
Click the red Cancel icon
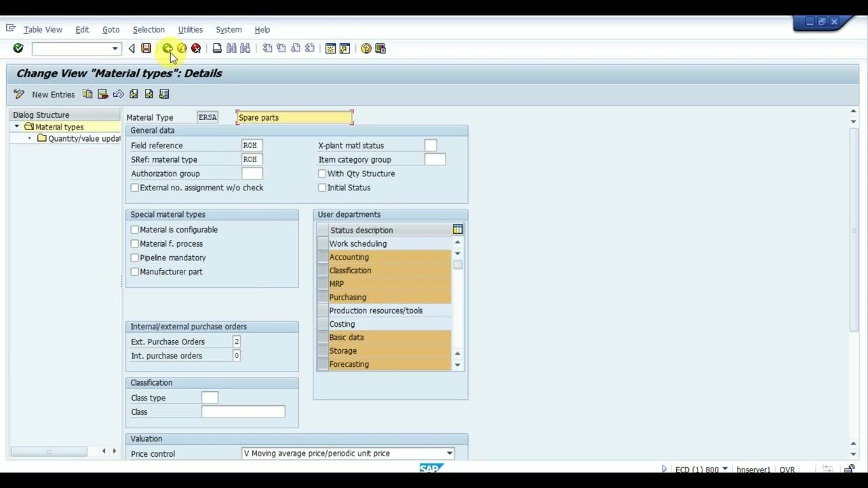[196, 48]
